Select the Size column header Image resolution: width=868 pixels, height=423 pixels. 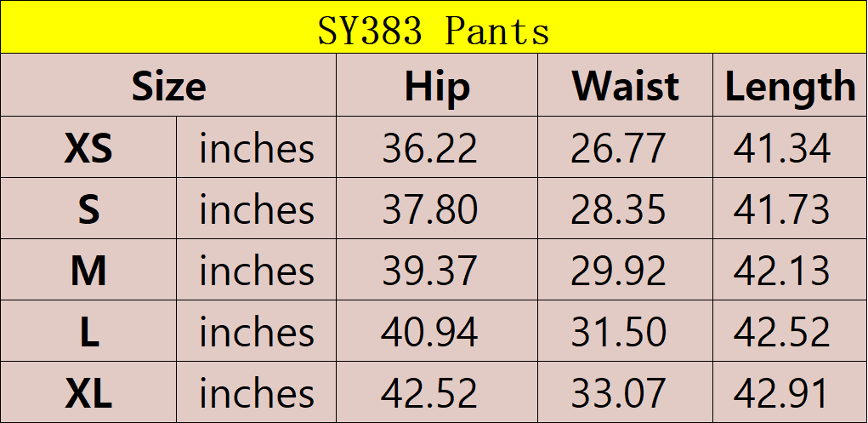click(168, 87)
